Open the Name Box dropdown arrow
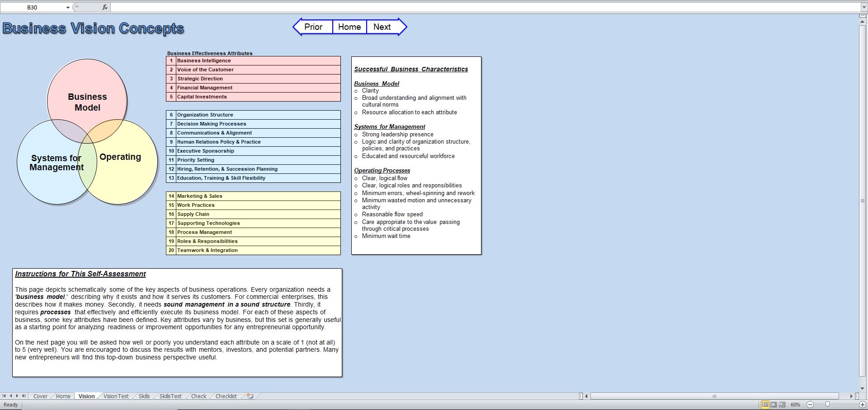This screenshot has height=410, width=868. click(x=68, y=8)
